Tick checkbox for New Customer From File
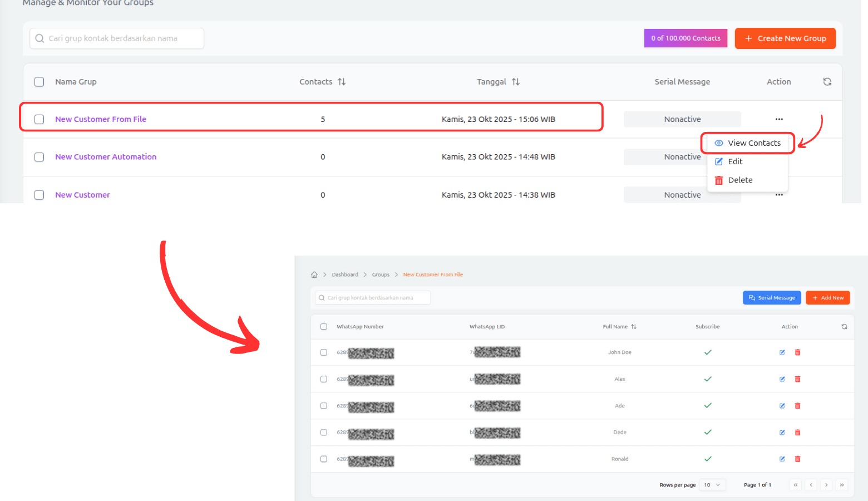This screenshot has width=868, height=501. [40, 119]
